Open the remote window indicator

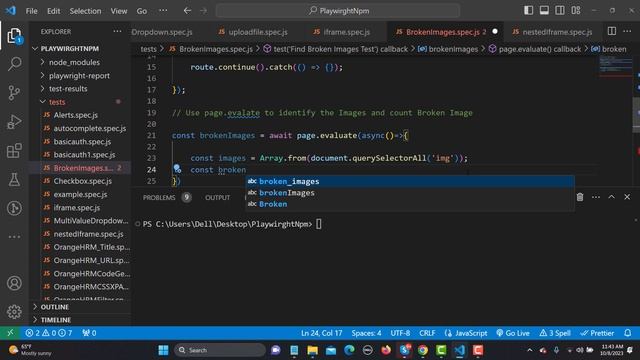(10, 333)
